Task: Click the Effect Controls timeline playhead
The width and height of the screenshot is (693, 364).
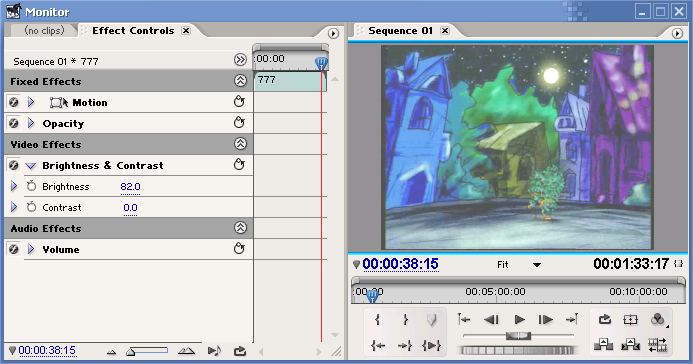Action: [321, 64]
